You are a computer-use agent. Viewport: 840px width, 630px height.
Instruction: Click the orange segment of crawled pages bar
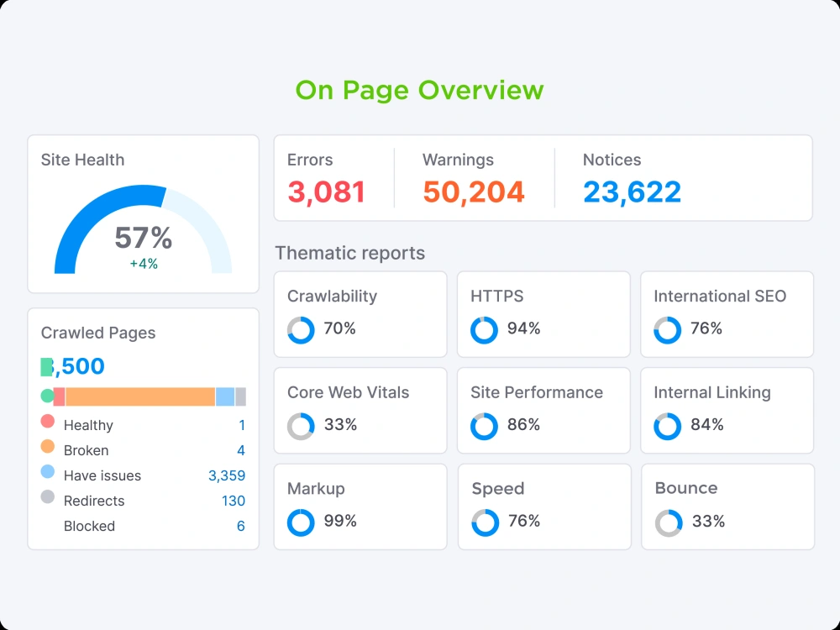pos(140,397)
